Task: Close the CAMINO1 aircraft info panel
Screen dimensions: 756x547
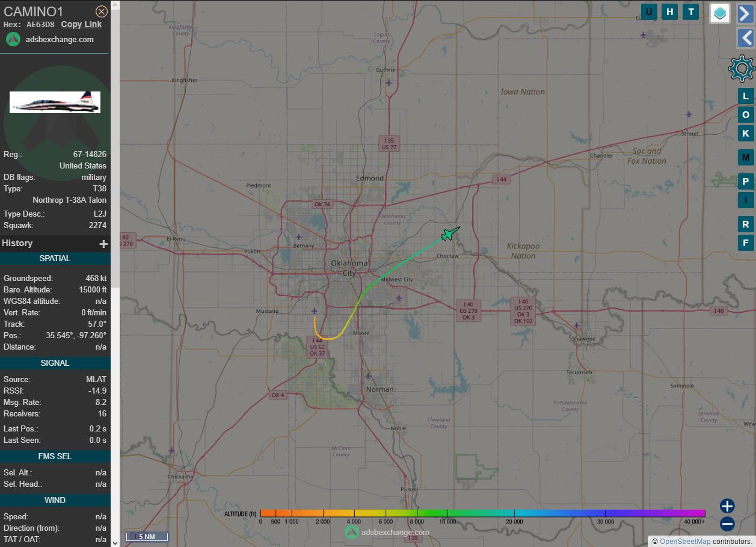Action: (102, 11)
